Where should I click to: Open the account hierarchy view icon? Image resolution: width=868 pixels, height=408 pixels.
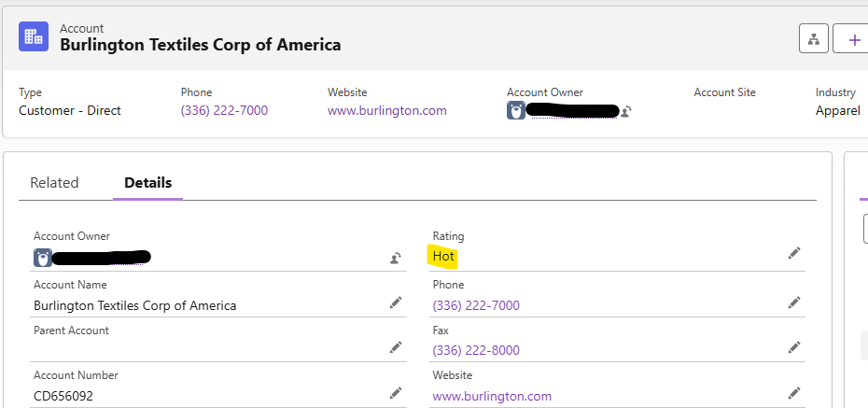(x=813, y=39)
